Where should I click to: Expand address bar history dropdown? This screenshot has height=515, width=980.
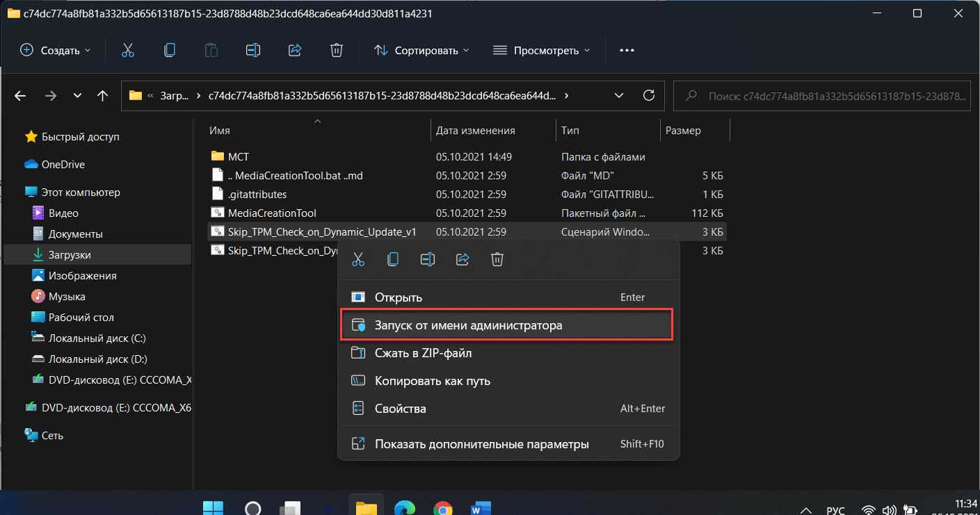[x=618, y=96]
